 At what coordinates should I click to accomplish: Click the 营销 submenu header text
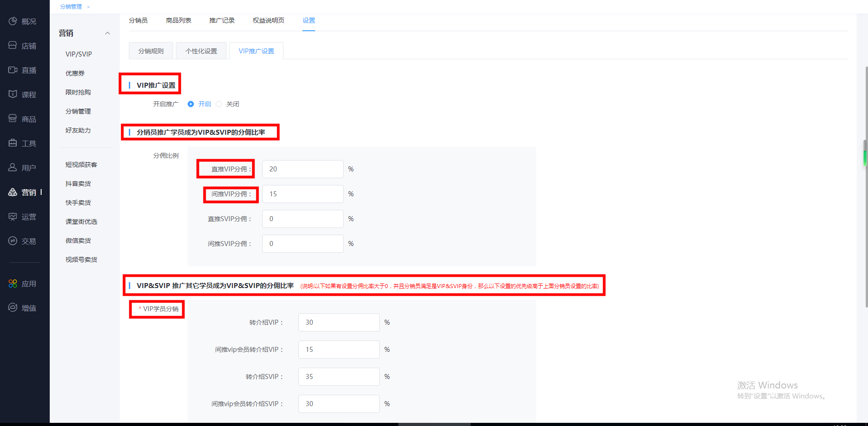(x=66, y=33)
